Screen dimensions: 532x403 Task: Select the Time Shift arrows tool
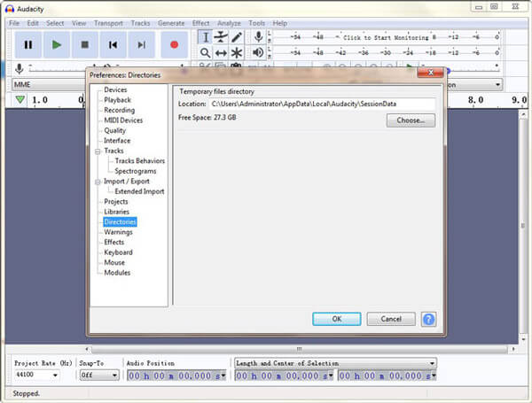point(221,52)
